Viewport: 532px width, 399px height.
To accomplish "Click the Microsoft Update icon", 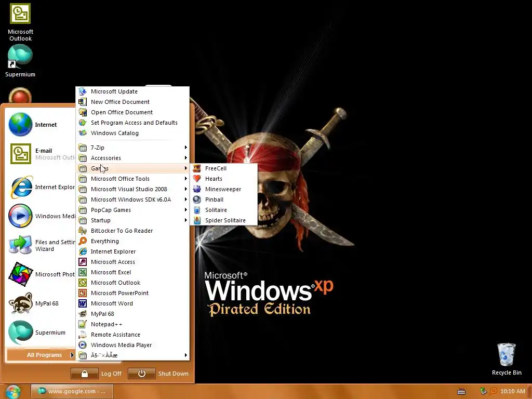I will 83,91.
